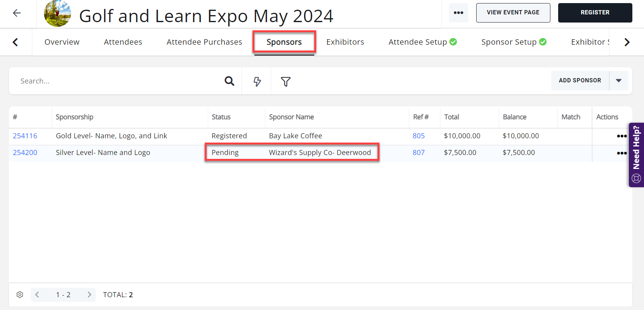Click the search magnifying glass icon
The height and width of the screenshot is (310, 644).
(230, 81)
